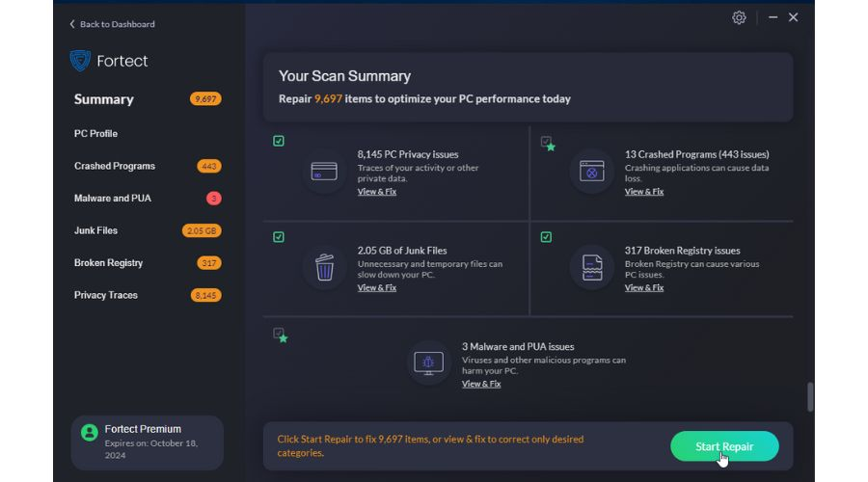
Task: Click the Fortect Premium user avatar icon
Action: coord(89,432)
